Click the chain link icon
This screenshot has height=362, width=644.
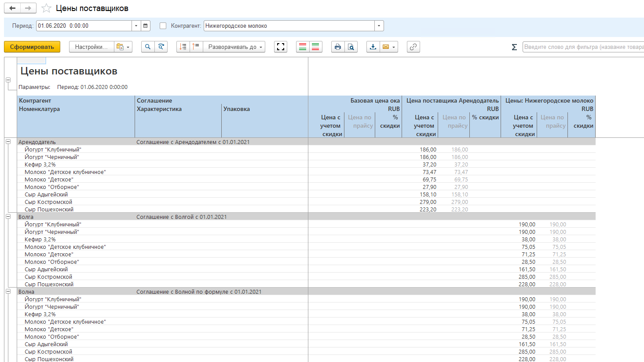tap(413, 47)
